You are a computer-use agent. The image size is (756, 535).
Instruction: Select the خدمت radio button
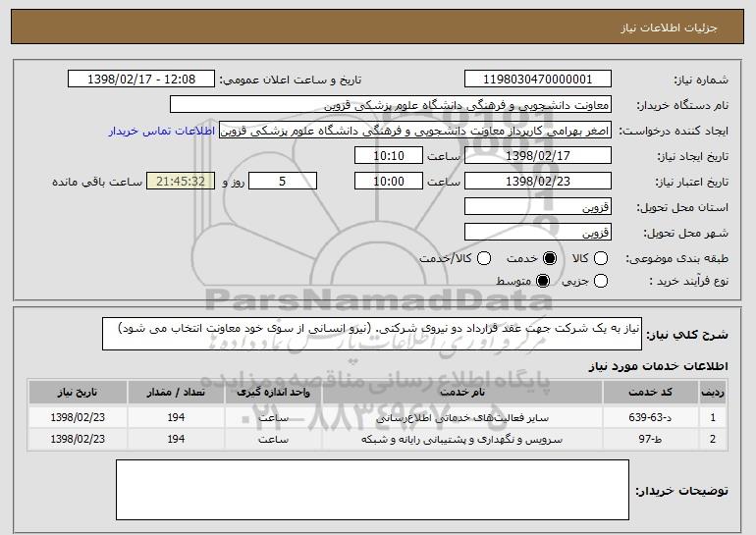[550, 258]
